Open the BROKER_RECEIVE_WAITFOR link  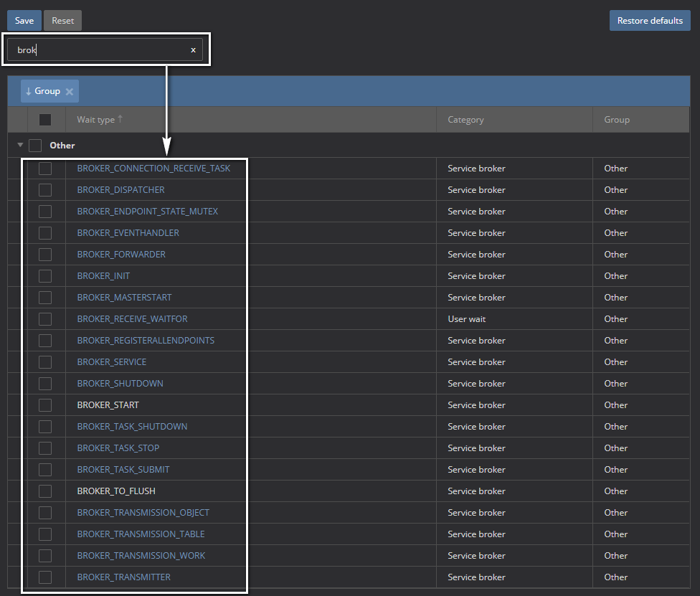click(x=132, y=318)
